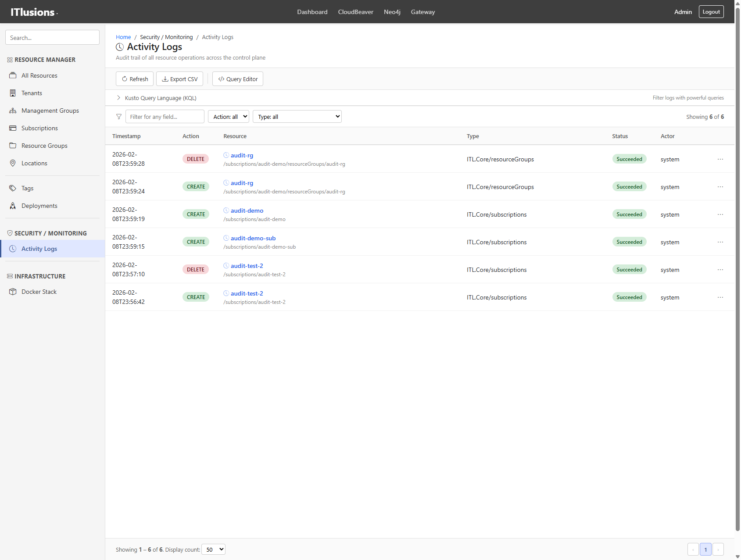
Task: Open Deployments in the sidebar
Action: tap(39, 205)
